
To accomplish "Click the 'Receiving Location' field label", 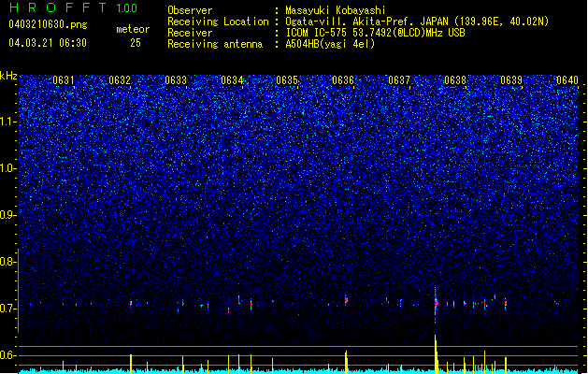I will tap(218, 22).
